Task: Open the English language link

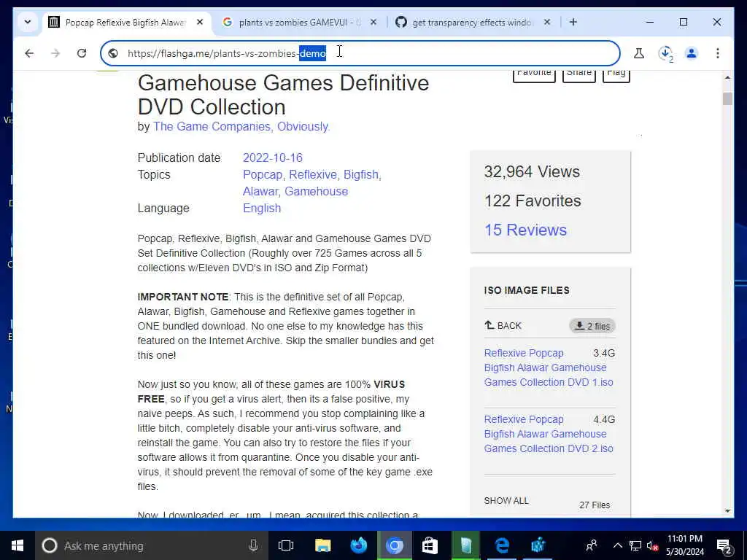Action: 262,208
